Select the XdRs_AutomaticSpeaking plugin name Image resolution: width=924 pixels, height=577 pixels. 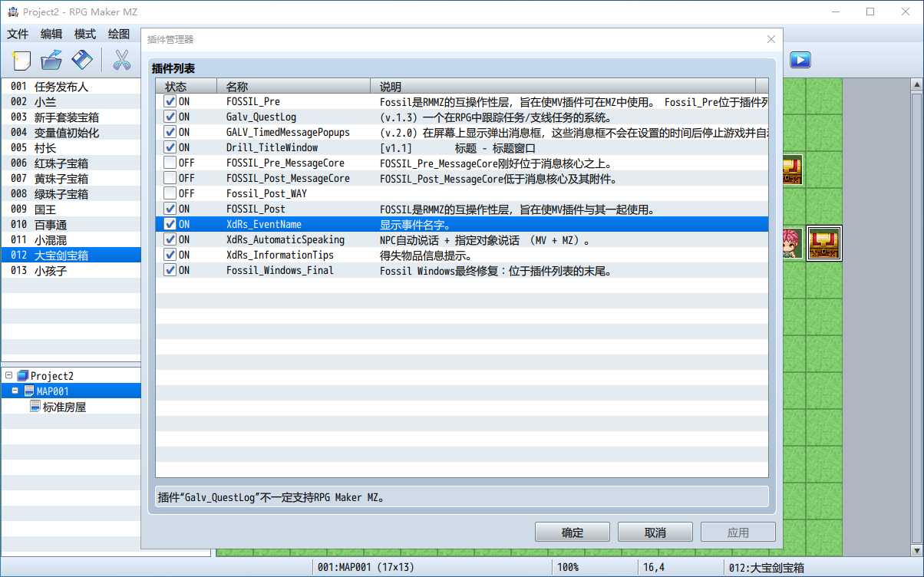tap(285, 239)
